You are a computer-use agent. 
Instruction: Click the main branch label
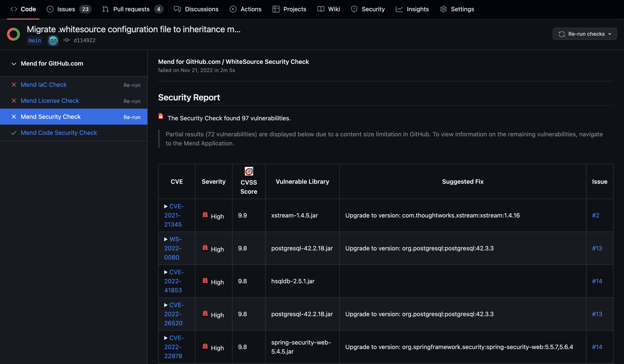point(35,40)
